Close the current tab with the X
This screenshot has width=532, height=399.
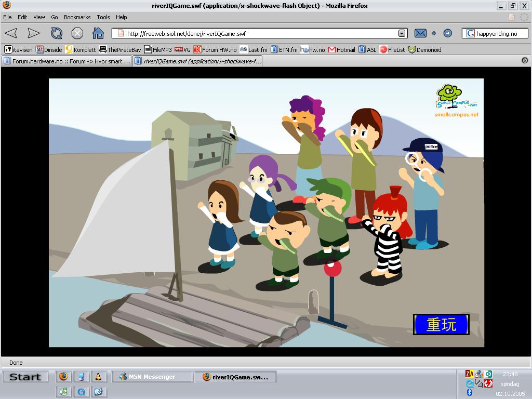(525, 60)
